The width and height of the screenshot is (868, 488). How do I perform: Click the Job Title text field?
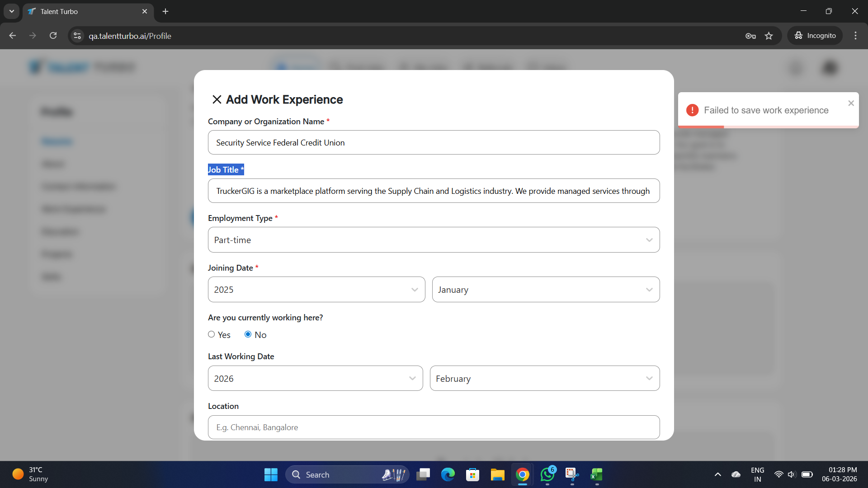434,191
